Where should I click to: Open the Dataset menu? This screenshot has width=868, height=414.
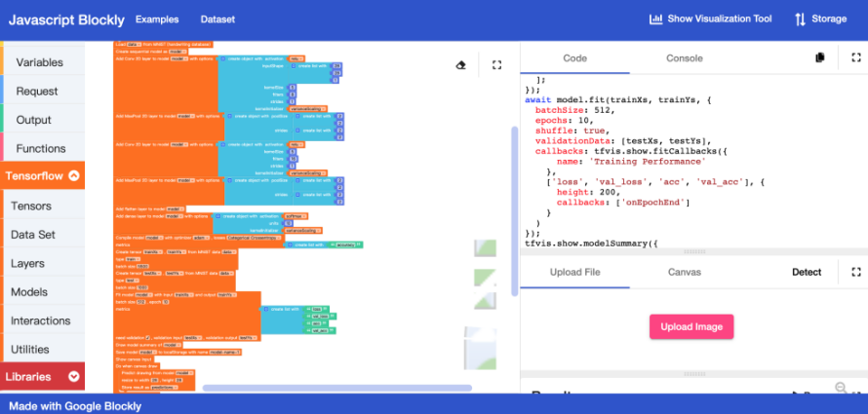217,19
